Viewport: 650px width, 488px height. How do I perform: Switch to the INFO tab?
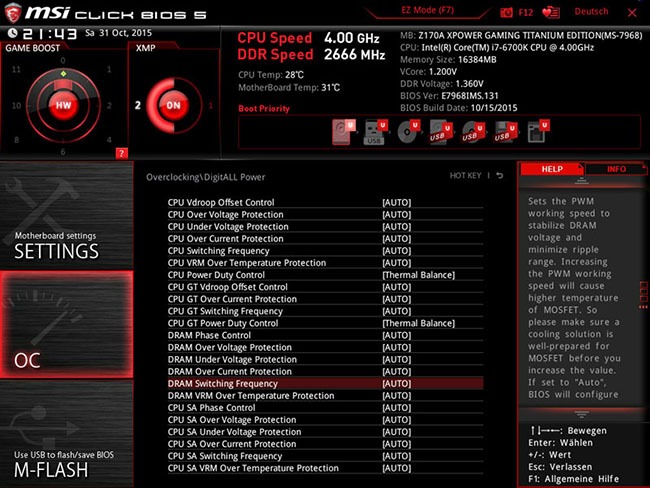click(x=616, y=169)
